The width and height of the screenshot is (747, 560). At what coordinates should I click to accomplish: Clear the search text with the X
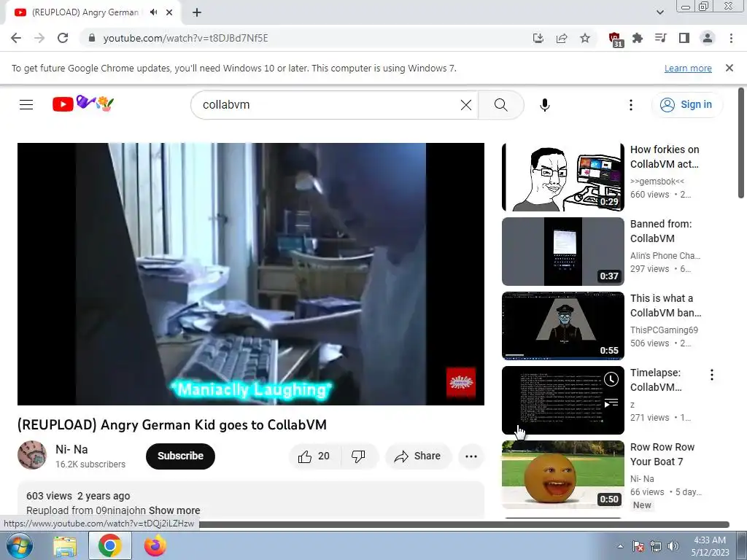click(466, 105)
